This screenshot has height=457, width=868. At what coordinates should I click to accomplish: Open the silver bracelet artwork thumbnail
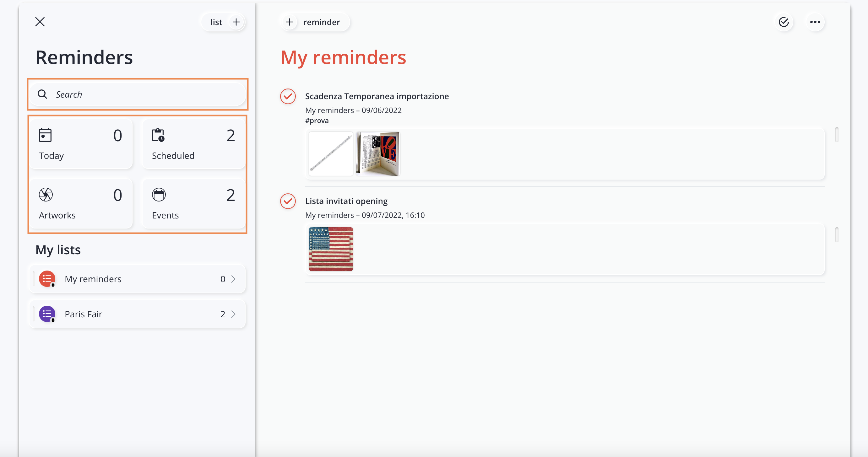pyautogui.click(x=331, y=153)
